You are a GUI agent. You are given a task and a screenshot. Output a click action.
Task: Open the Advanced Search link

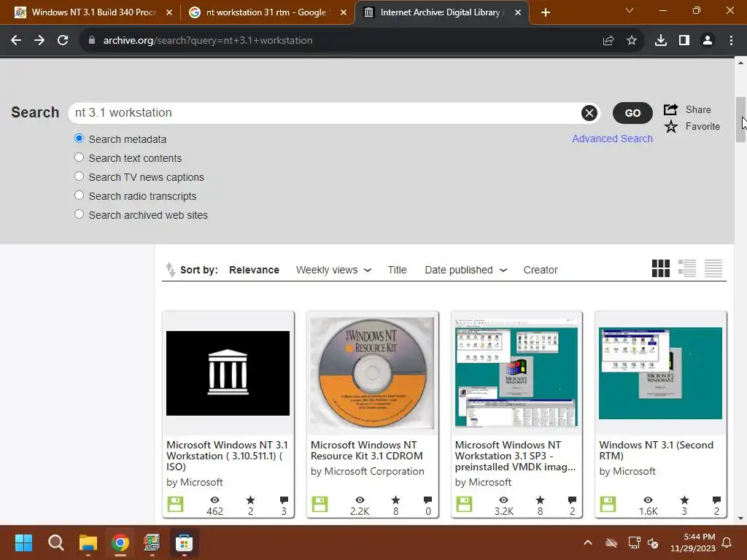click(x=612, y=139)
